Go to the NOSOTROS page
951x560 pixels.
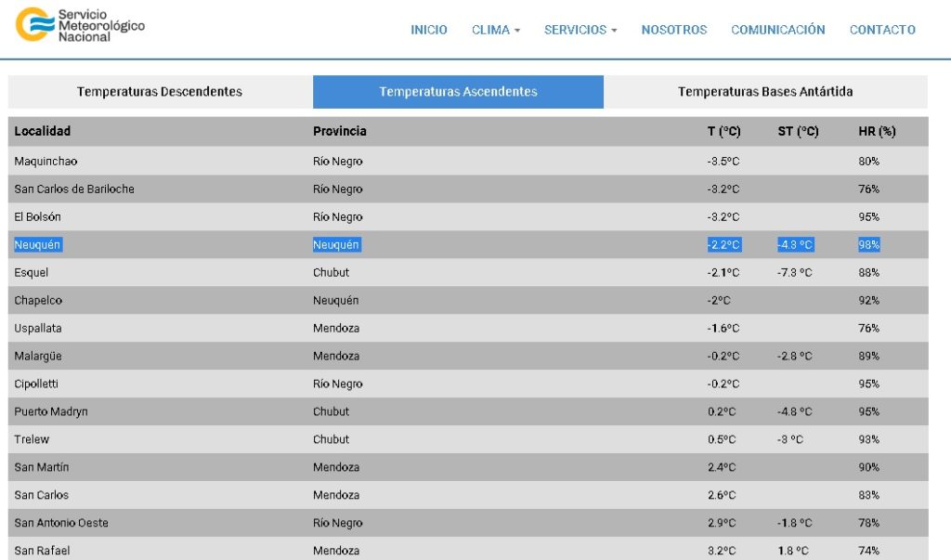[673, 30]
